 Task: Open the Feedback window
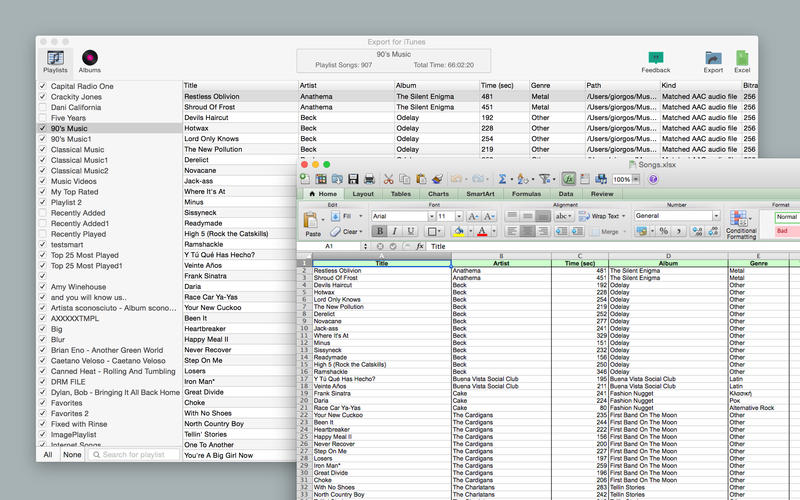(x=656, y=60)
